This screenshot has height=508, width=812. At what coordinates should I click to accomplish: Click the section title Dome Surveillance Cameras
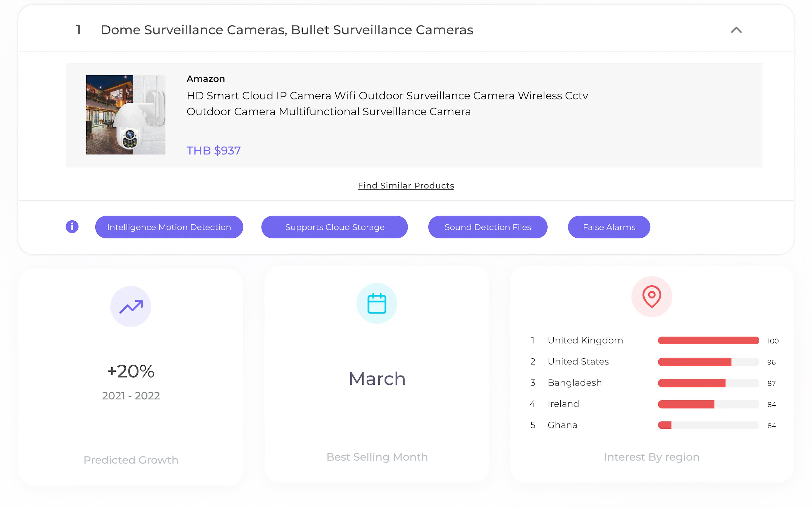tap(287, 30)
